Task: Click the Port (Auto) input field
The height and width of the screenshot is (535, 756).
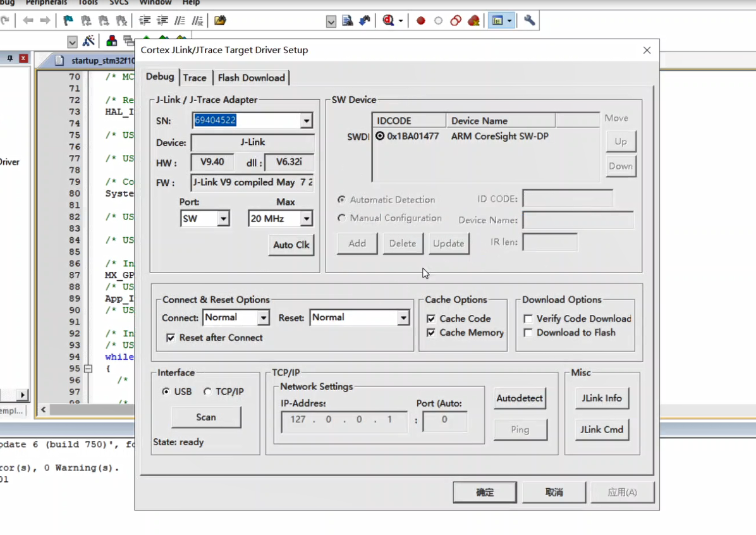Action: pos(444,421)
